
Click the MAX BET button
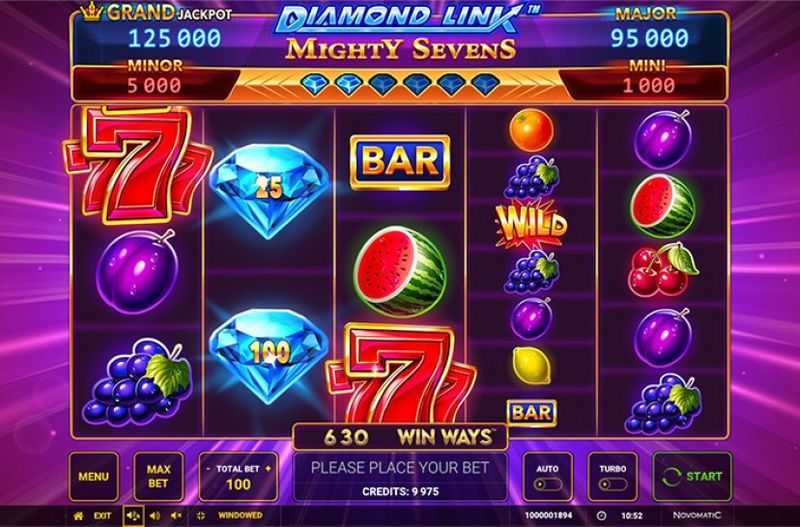158,476
